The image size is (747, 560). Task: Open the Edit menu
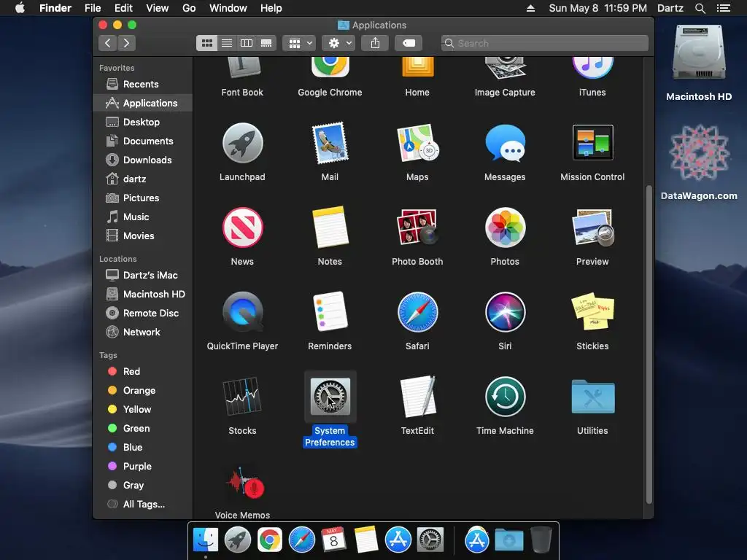(123, 8)
